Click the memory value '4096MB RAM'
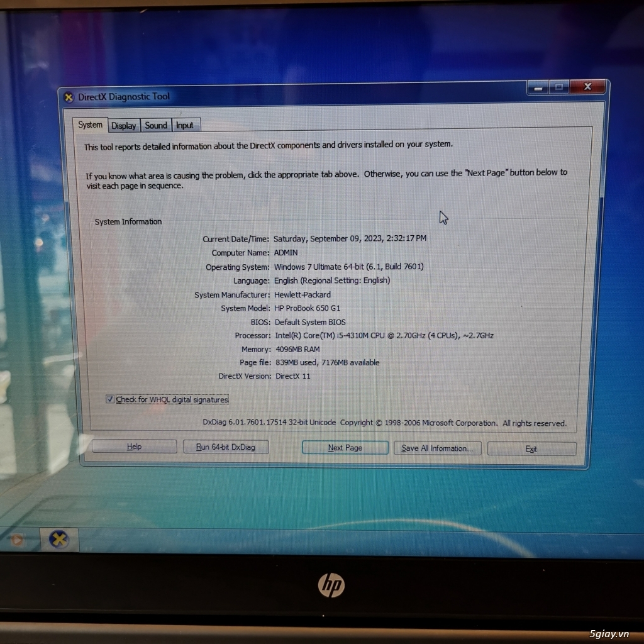644x644 pixels. 297,349
